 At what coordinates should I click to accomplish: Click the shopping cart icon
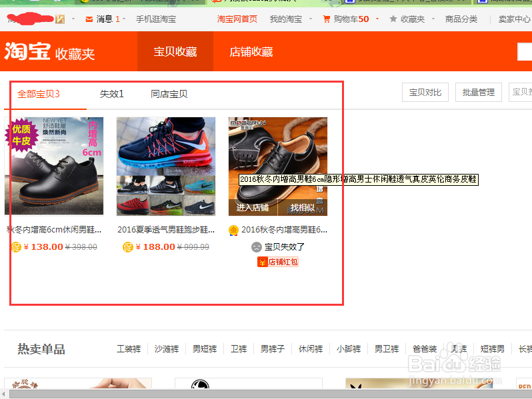(x=327, y=19)
